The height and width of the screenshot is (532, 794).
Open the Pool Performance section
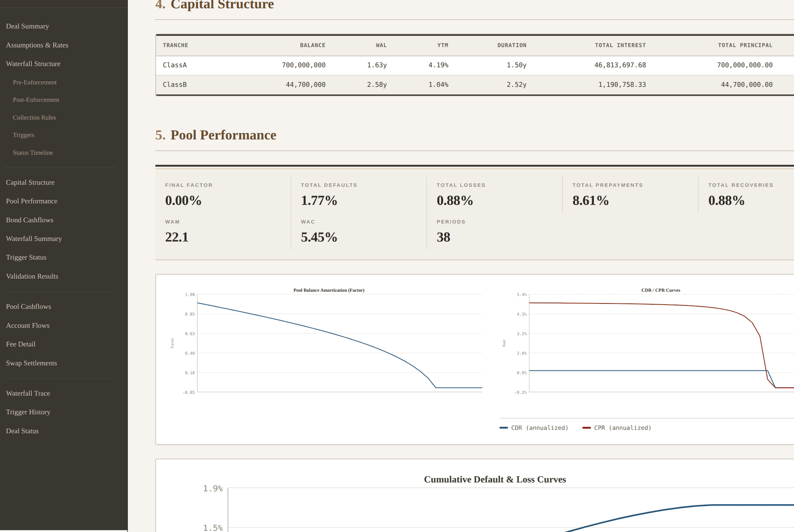click(x=31, y=201)
